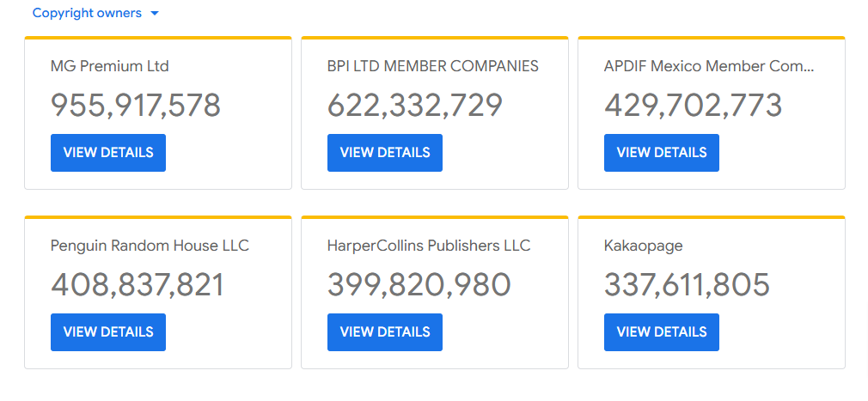This screenshot has height=401, width=868.
Task: Select the Kakaopage card title
Action: click(643, 246)
